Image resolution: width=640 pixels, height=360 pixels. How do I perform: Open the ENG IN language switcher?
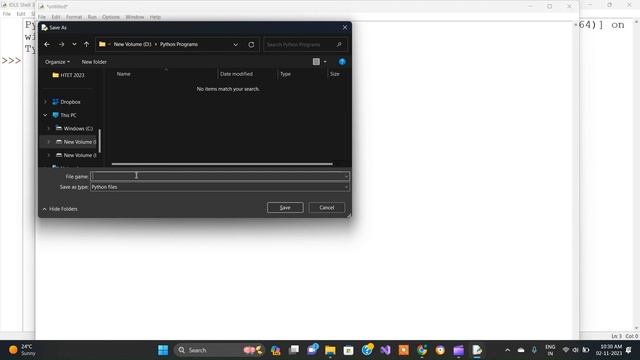coord(550,350)
